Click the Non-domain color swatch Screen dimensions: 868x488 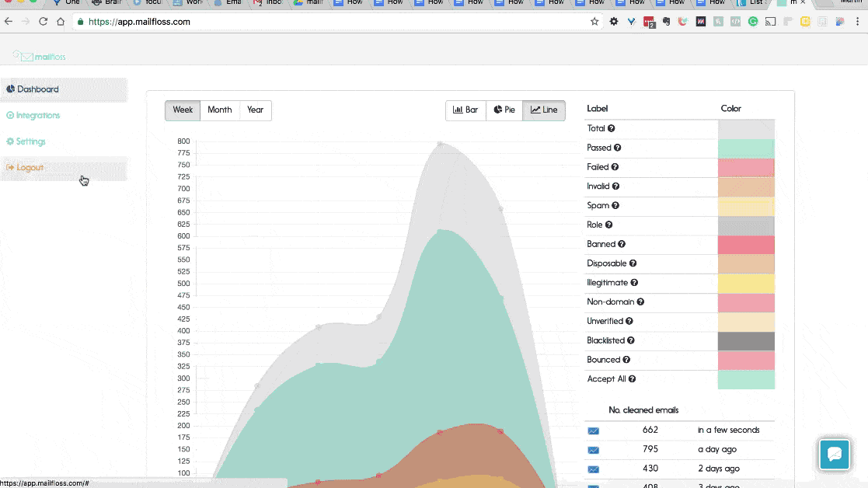(x=746, y=302)
